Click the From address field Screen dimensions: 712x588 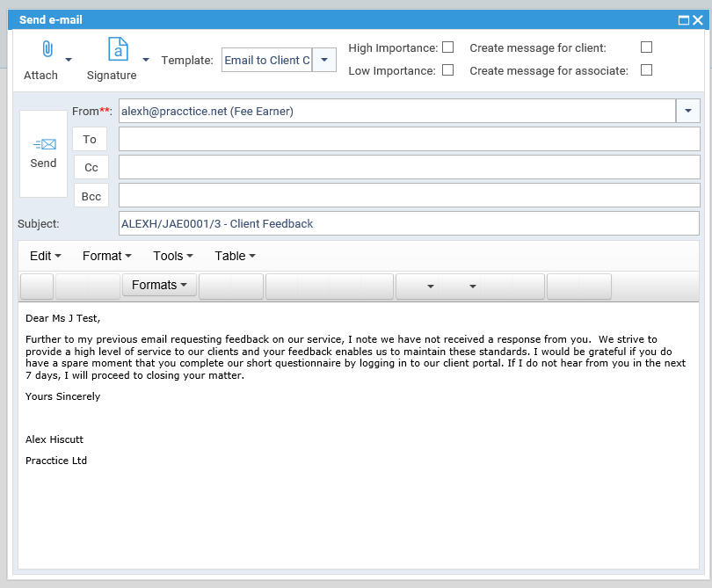click(397, 112)
